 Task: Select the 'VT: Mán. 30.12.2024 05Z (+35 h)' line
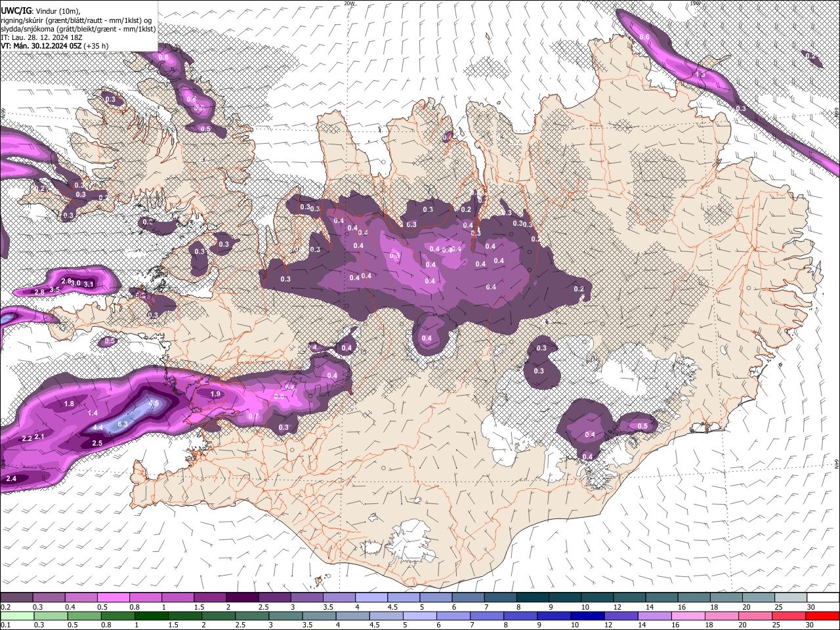54,46
